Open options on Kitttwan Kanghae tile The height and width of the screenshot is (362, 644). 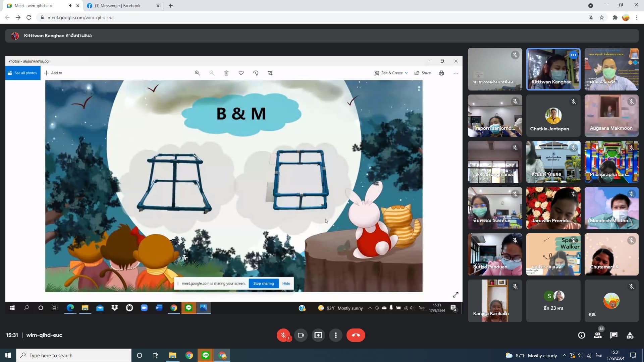(x=574, y=55)
